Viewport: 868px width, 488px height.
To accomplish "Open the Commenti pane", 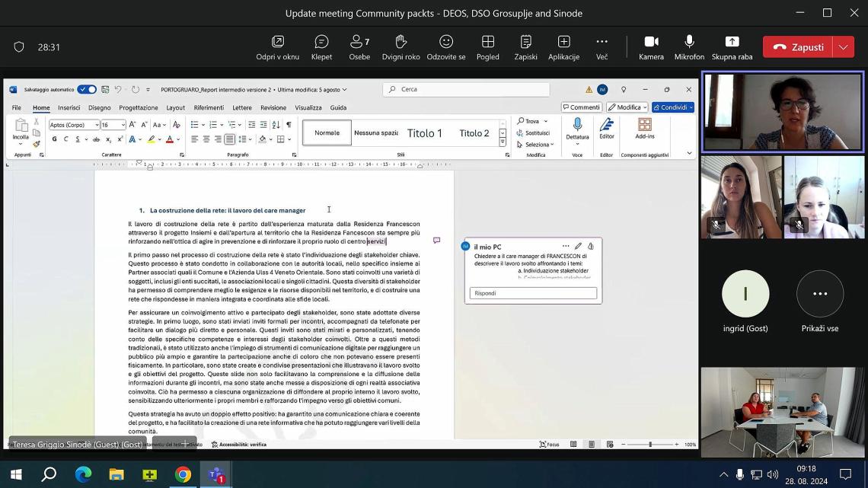I will point(581,107).
